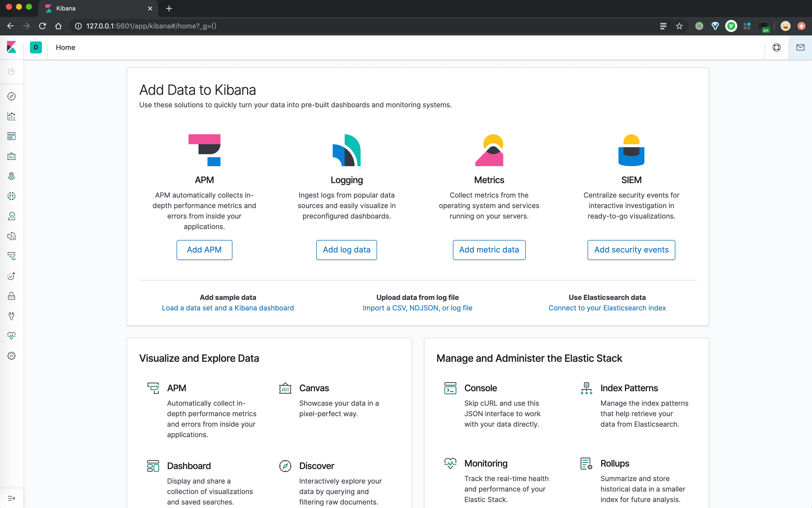Screen dimensions: 812x508
Task: Click the Metrics solution logo graphic
Action: click(489, 150)
